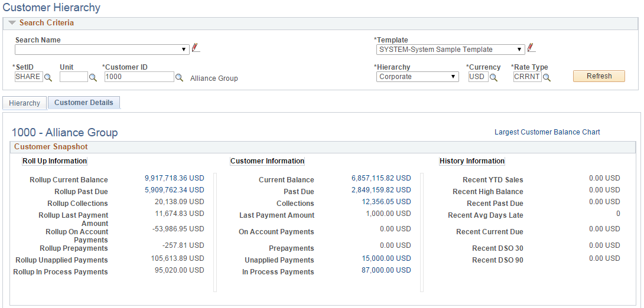This screenshot has height=308, width=644.
Task: Click the Recent High Balance label
Action: click(488, 192)
